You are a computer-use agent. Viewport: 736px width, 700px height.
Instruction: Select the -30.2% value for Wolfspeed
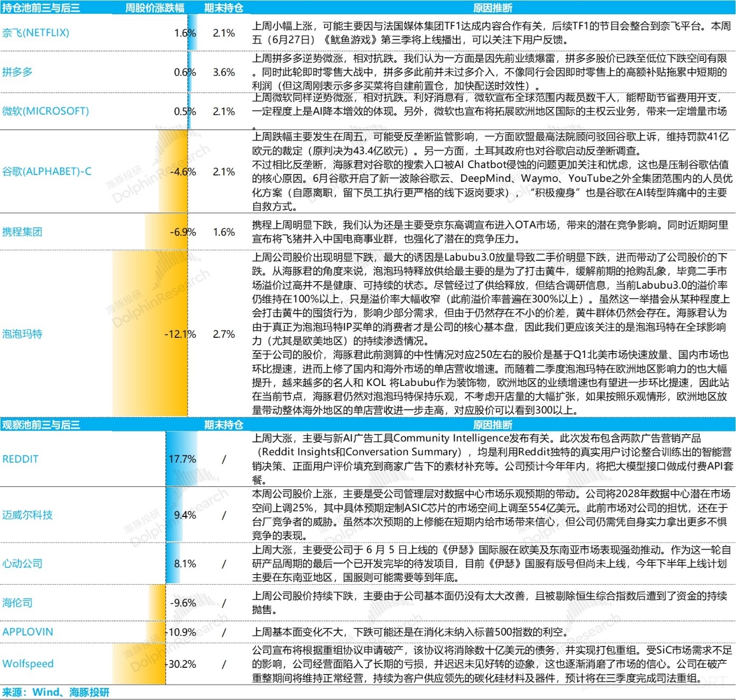coord(182,664)
